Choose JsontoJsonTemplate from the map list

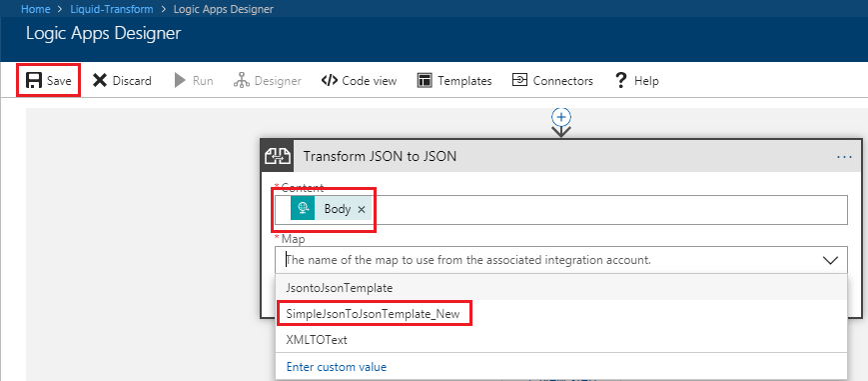(x=561, y=288)
